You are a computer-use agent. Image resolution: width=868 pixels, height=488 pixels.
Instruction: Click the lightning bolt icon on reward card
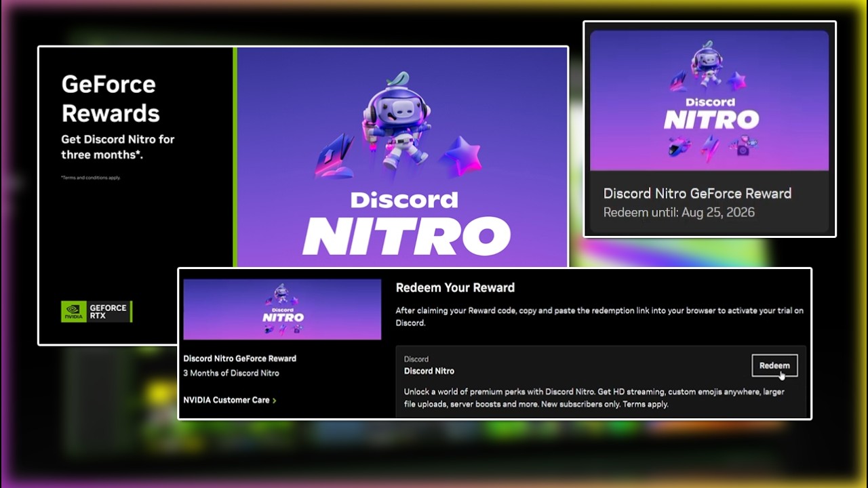tap(711, 148)
